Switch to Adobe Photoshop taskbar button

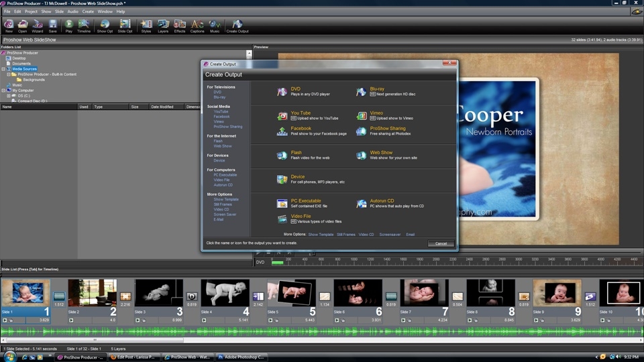click(x=241, y=357)
